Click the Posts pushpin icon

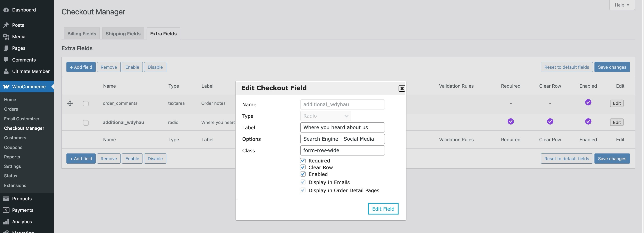click(x=6, y=25)
